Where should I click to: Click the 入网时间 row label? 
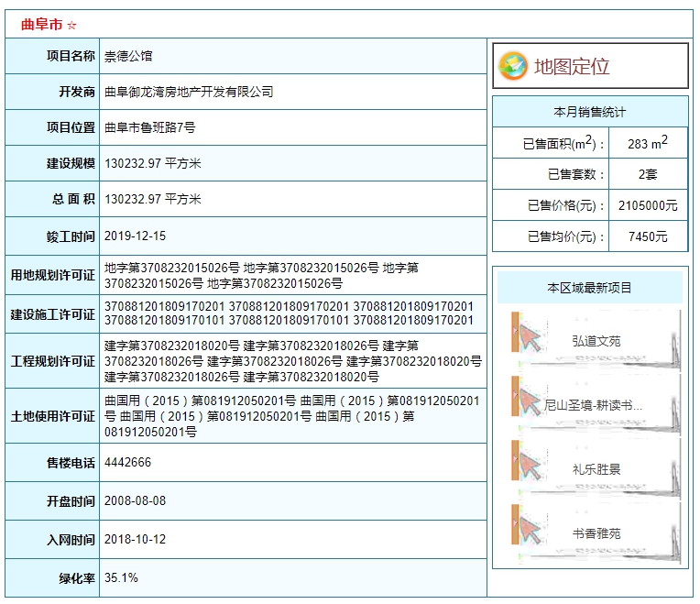tap(71, 540)
